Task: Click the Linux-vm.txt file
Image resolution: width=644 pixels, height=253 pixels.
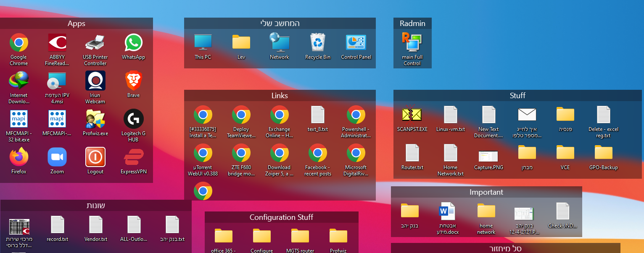Action: 450,115
